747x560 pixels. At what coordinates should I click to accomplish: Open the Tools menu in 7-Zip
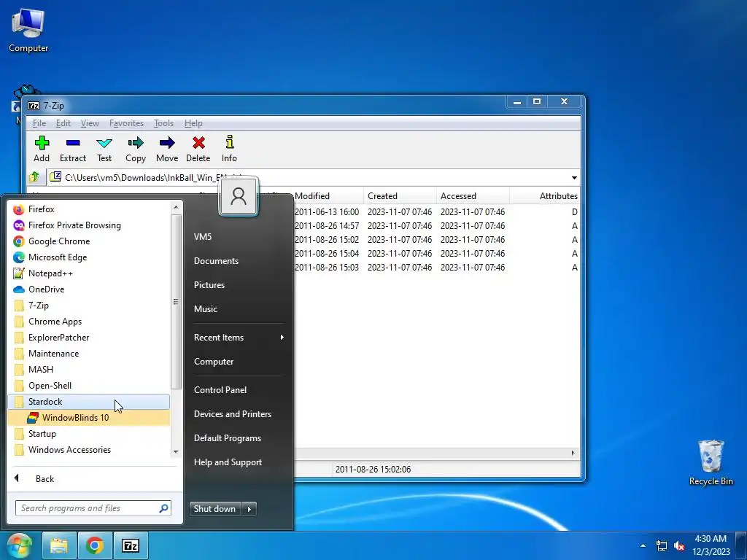pyautogui.click(x=163, y=123)
